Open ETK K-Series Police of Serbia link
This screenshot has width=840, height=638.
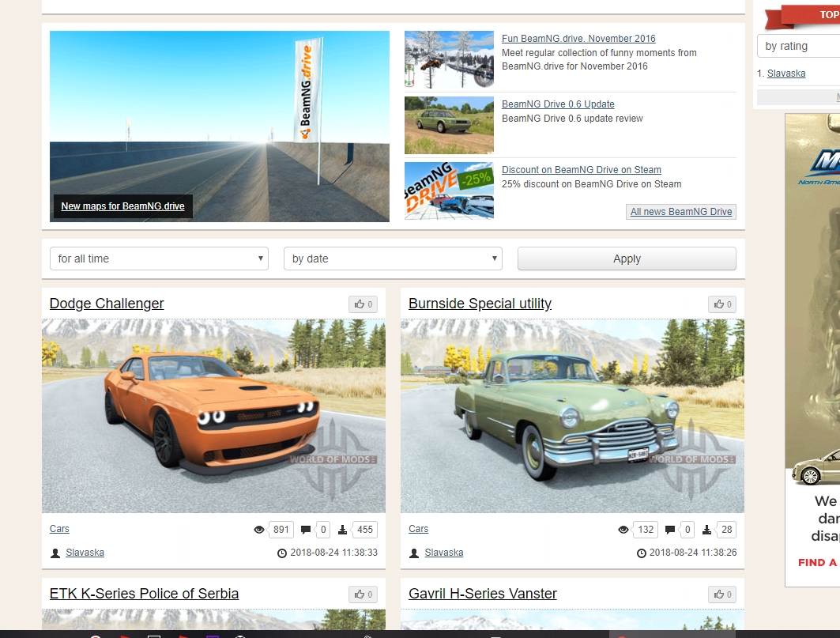[144, 594]
